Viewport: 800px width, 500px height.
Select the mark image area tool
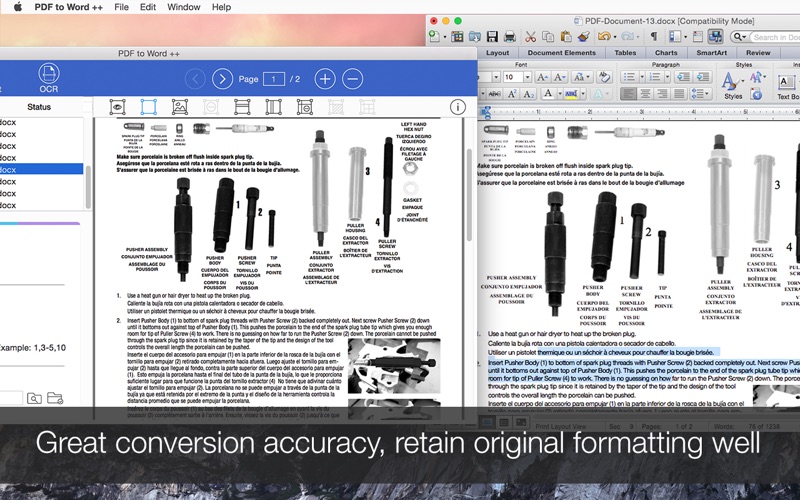point(180,107)
